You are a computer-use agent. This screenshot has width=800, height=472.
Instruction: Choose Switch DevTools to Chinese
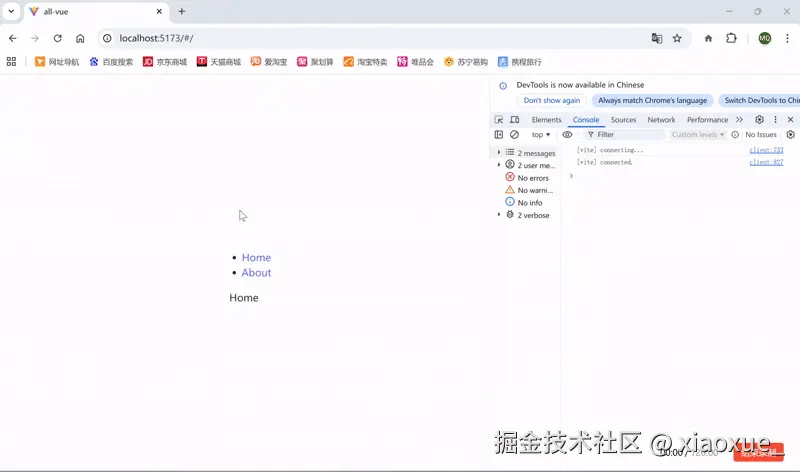761,101
